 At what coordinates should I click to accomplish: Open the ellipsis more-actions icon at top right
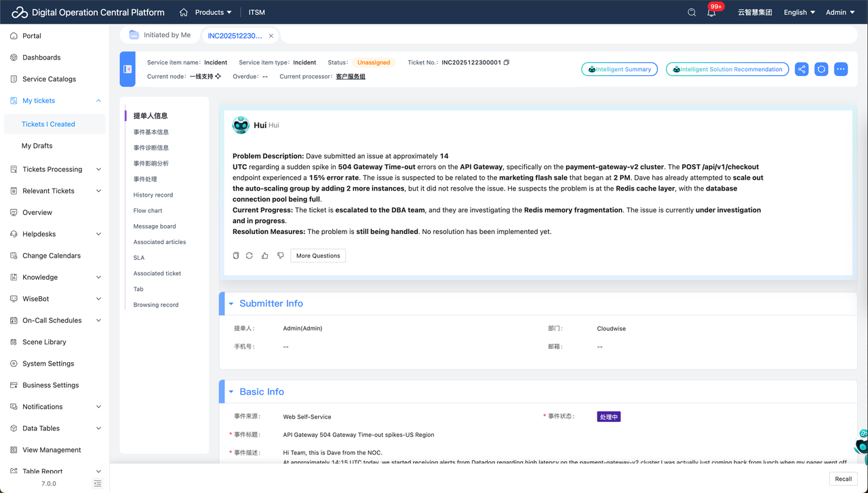click(x=841, y=69)
